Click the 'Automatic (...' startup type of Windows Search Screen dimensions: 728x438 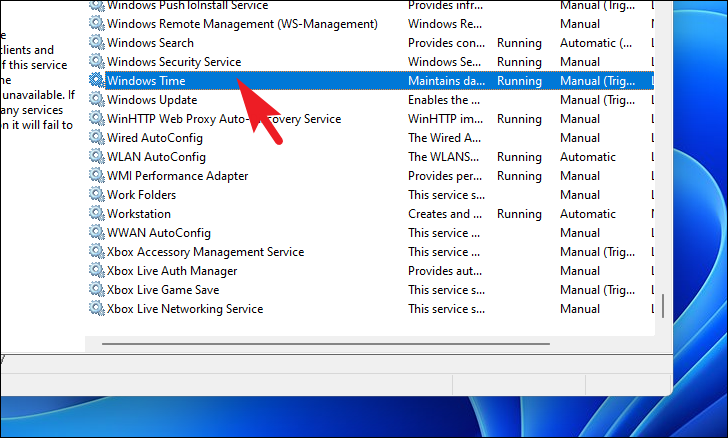(x=596, y=43)
